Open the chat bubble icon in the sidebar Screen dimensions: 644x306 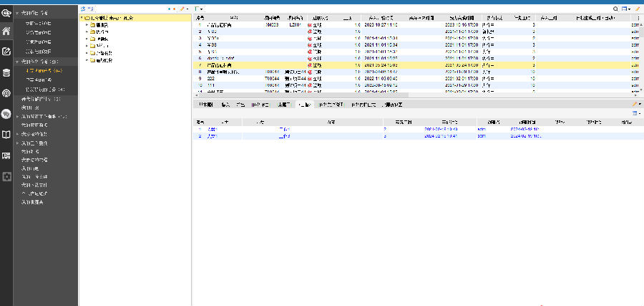point(6,114)
